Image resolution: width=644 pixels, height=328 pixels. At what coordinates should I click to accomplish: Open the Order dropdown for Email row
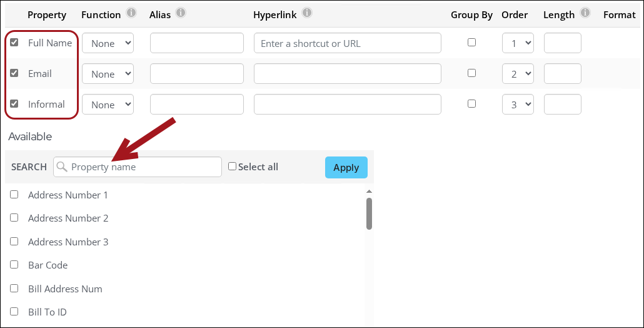click(x=518, y=74)
